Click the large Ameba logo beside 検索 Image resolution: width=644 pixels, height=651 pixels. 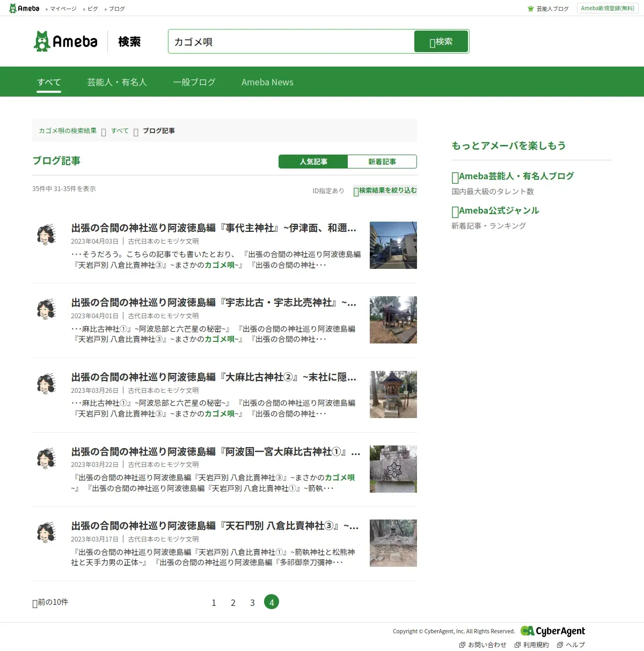point(65,41)
